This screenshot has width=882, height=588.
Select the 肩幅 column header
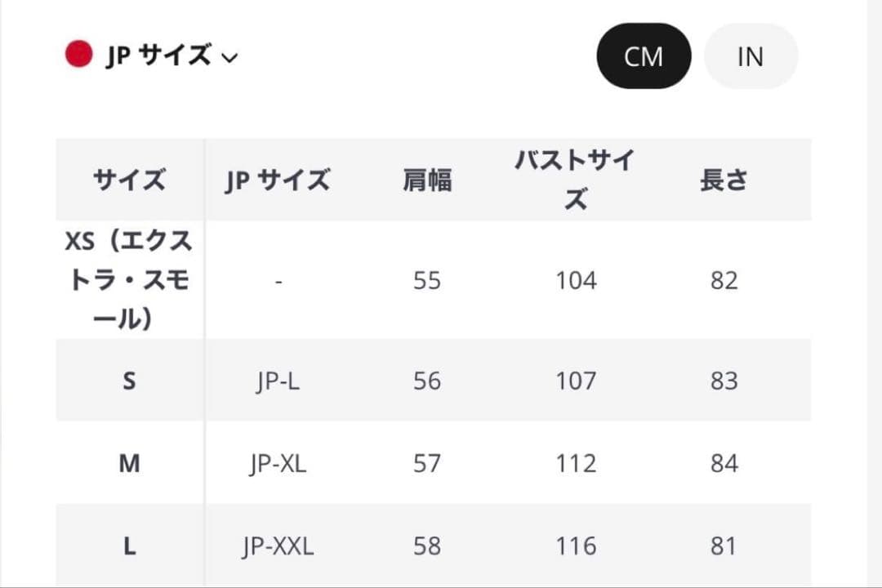[x=426, y=180]
